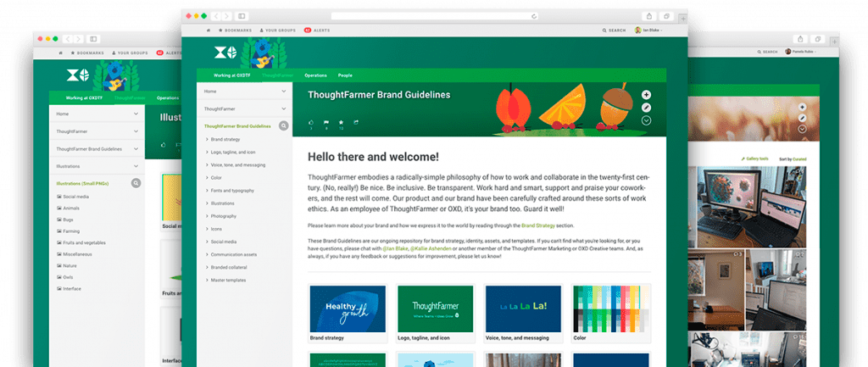Open Pamela Rubio user menu, right window
This screenshot has width=868, height=367.
pyautogui.click(x=800, y=52)
